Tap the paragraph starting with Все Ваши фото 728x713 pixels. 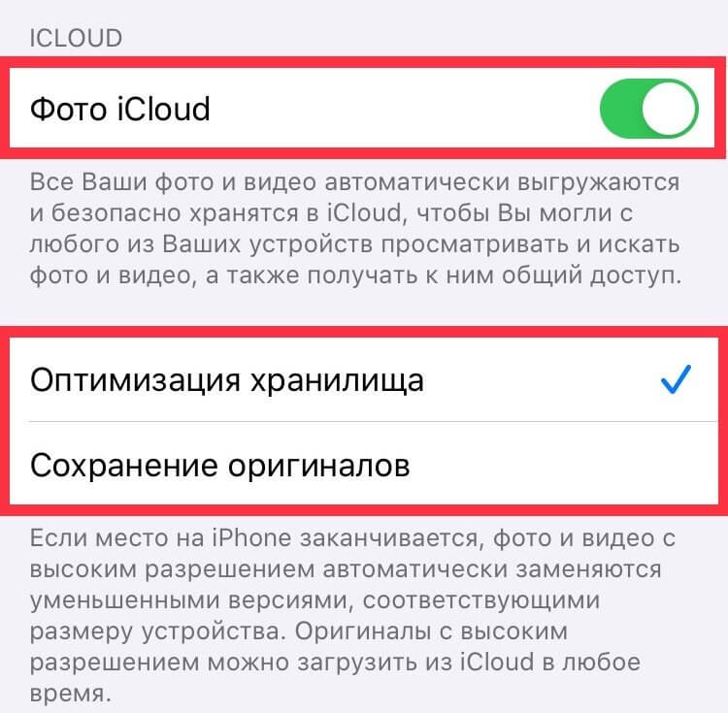[x=355, y=229]
